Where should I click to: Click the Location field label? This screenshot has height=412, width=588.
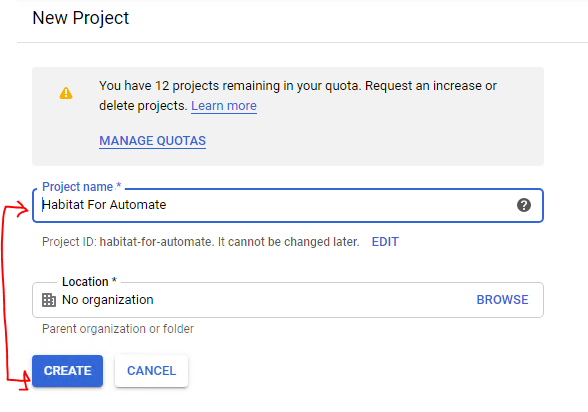pyautogui.click(x=89, y=282)
